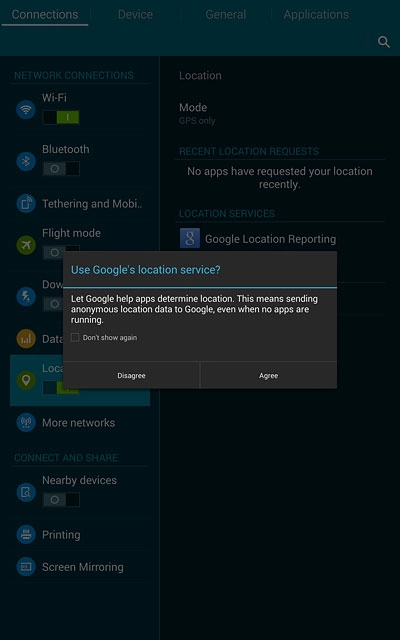Tap the search magnifier icon
This screenshot has height=640, width=400.
(383, 42)
